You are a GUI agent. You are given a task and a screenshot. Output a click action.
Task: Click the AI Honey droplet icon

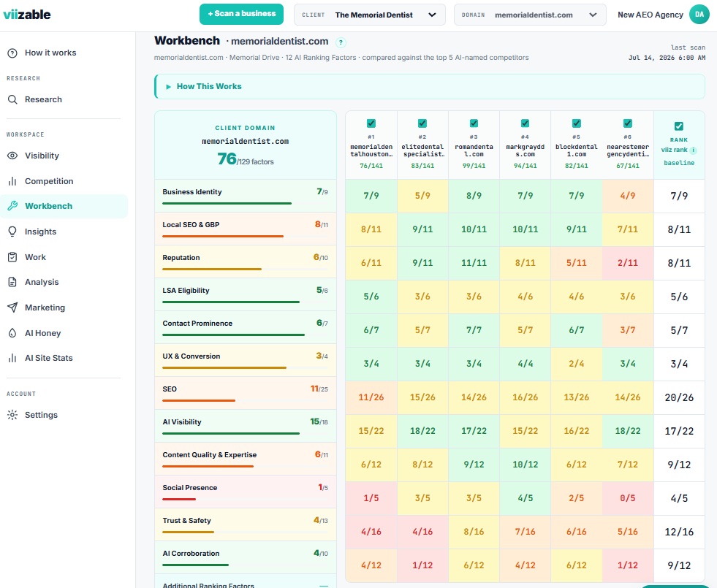coord(13,333)
